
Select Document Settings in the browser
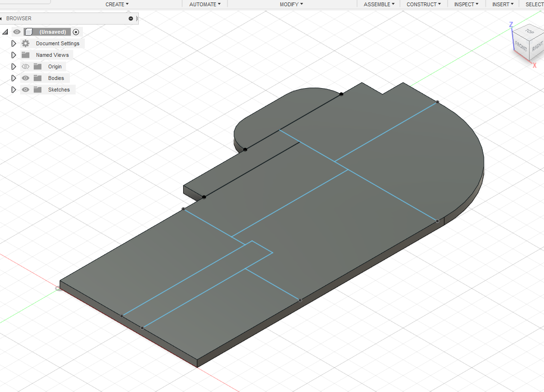(58, 43)
